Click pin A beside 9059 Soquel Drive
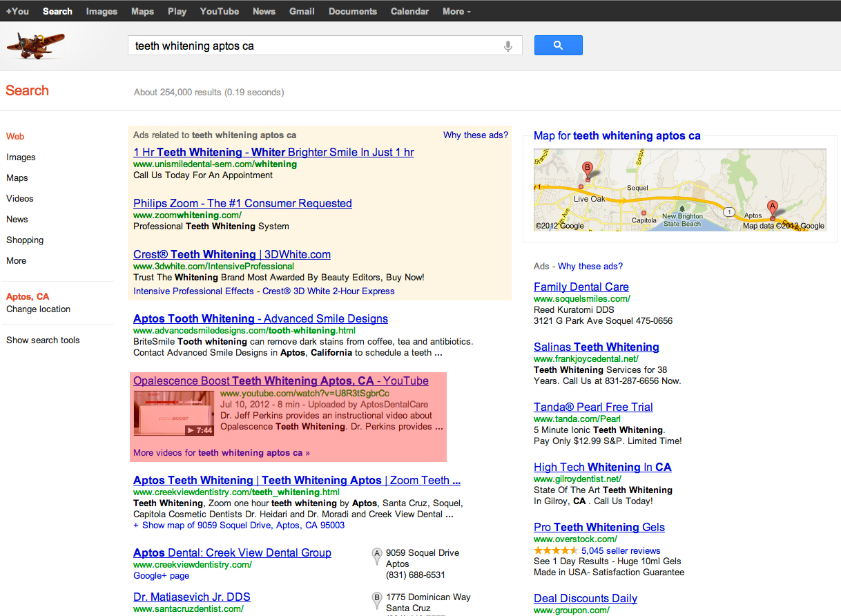 [x=377, y=556]
